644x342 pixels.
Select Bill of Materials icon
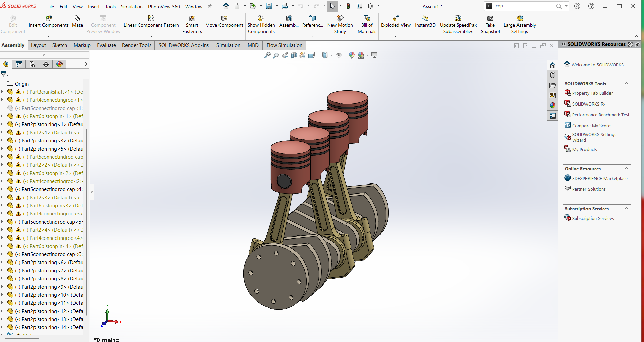click(367, 18)
